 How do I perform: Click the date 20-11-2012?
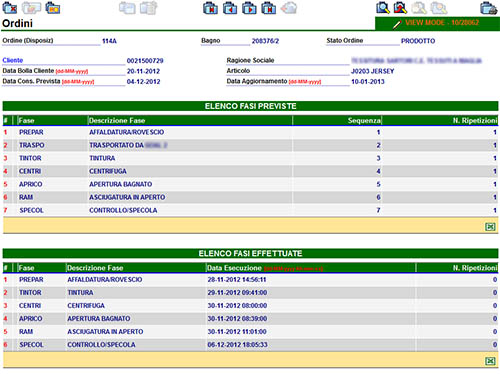[143, 71]
